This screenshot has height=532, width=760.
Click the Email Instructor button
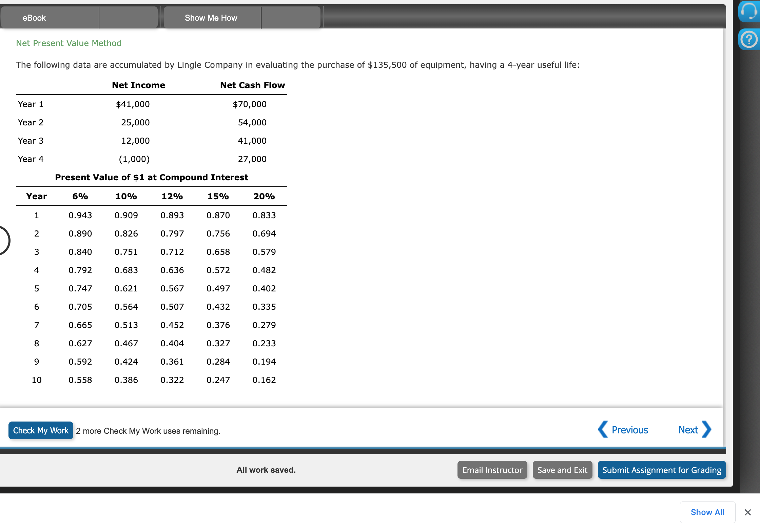(x=492, y=470)
